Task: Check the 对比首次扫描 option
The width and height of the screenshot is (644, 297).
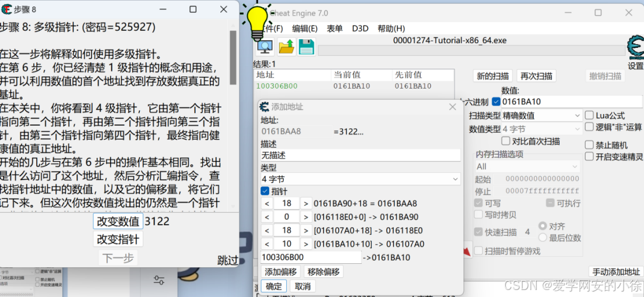Action: coord(506,142)
